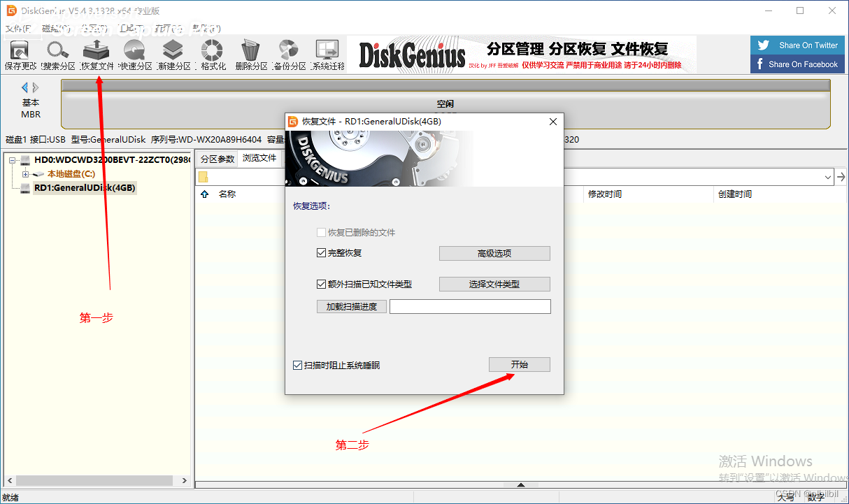This screenshot has width=849, height=504.
Task: Collapse the HD0 disk tree node
Action: pyautogui.click(x=13, y=160)
